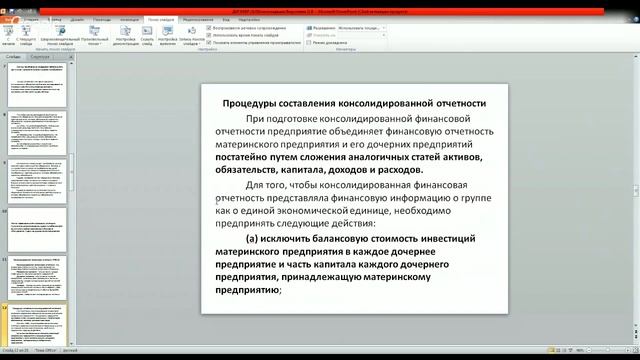Select slide 10 thumbnail
The height and width of the screenshot is (360, 640).
[37, 230]
